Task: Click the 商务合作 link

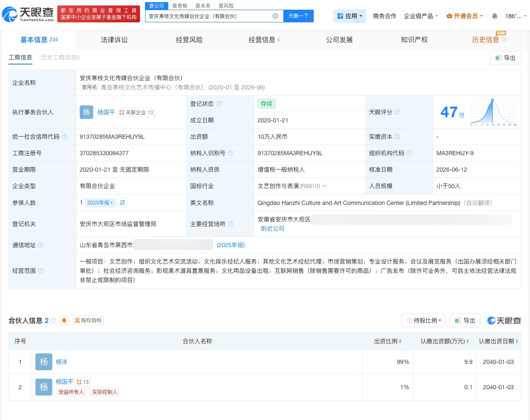Action: pos(385,16)
